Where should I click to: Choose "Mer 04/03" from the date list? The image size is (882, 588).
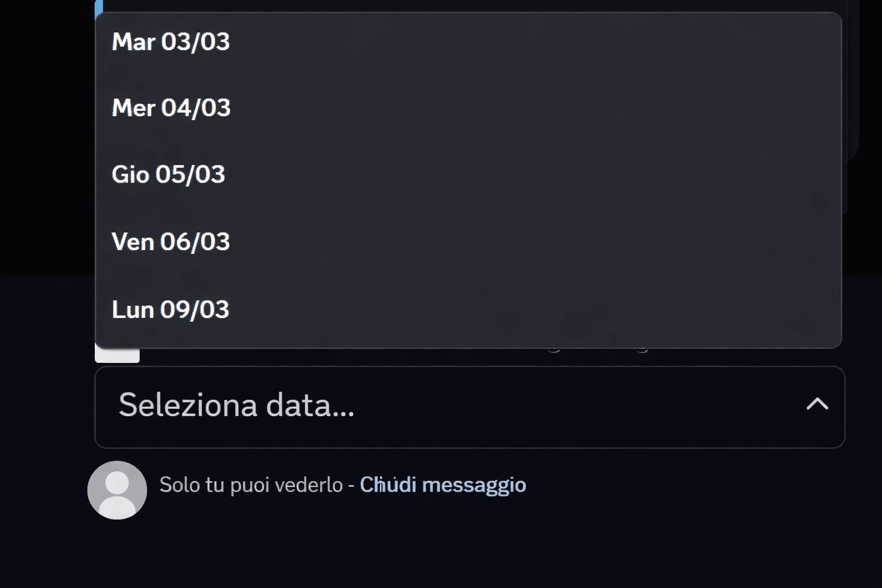[171, 107]
